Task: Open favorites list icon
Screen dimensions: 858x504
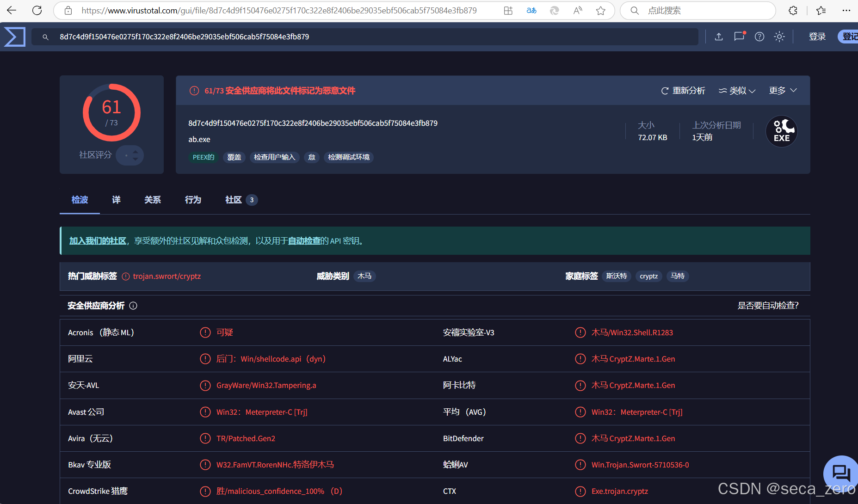Action: click(x=821, y=10)
